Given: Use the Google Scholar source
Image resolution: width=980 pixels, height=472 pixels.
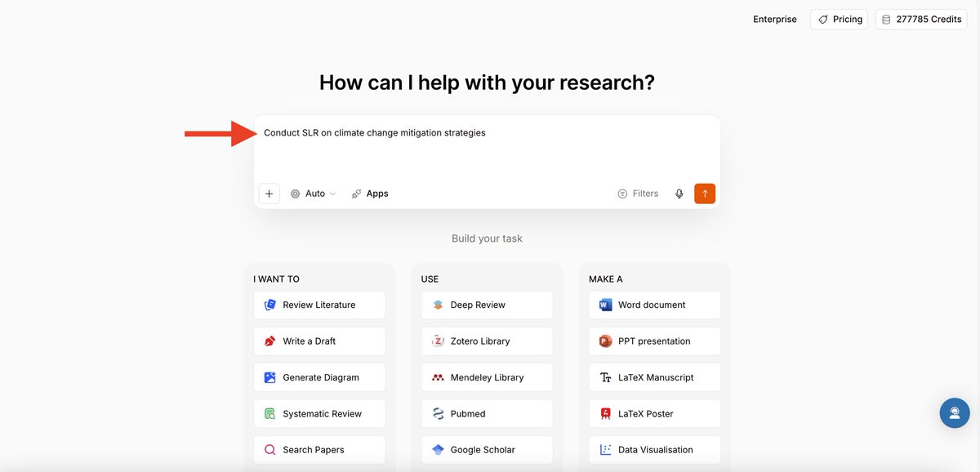Looking at the screenshot, I should [487, 450].
